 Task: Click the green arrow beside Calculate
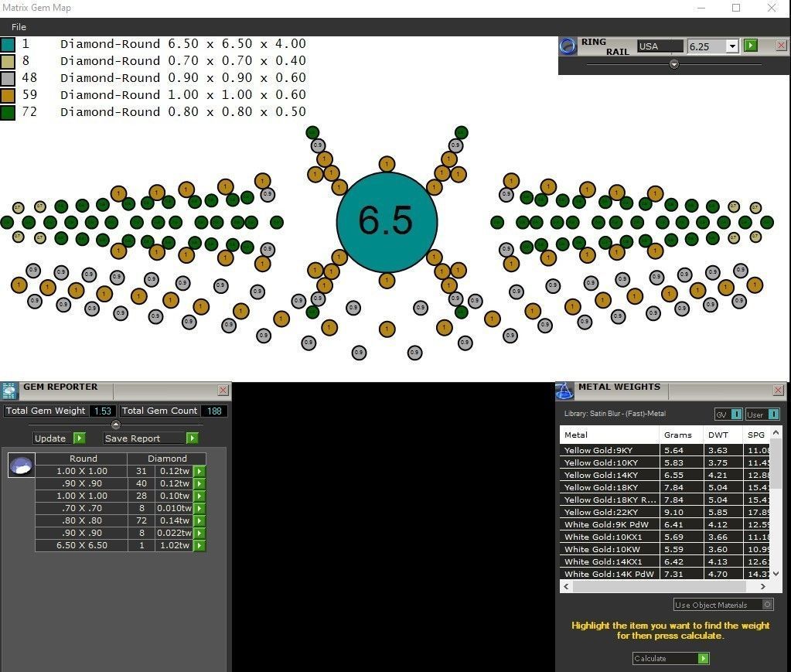(703, 658)
